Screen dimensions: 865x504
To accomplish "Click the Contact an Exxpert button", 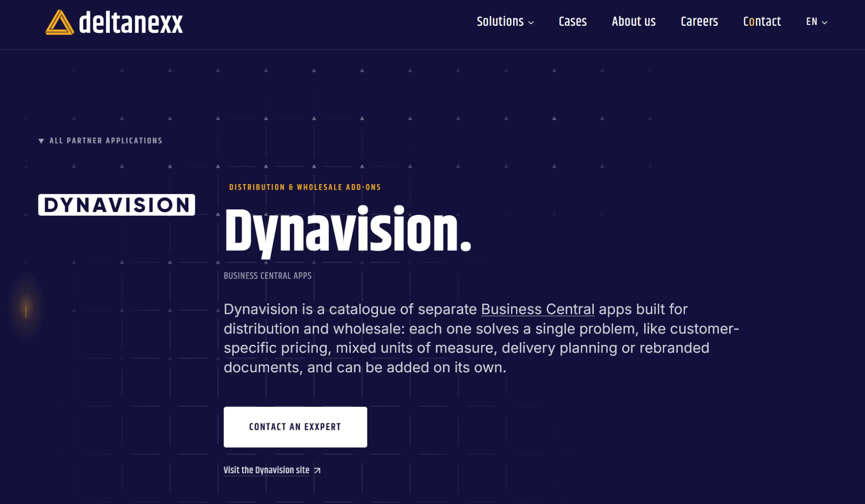I will click(x=295, y=427).
